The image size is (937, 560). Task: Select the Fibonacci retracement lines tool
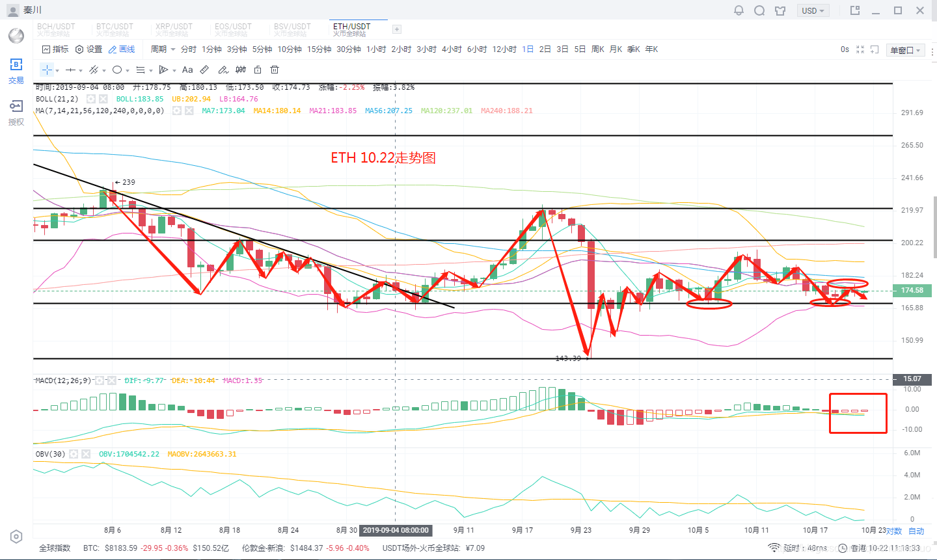coord(141,70)
